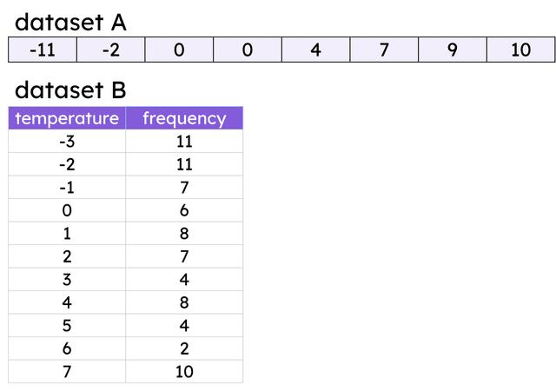Viewport: 556px width, 392px height.
Task: Select frequency value 2 for temperature 6
Action: (184, 349)
